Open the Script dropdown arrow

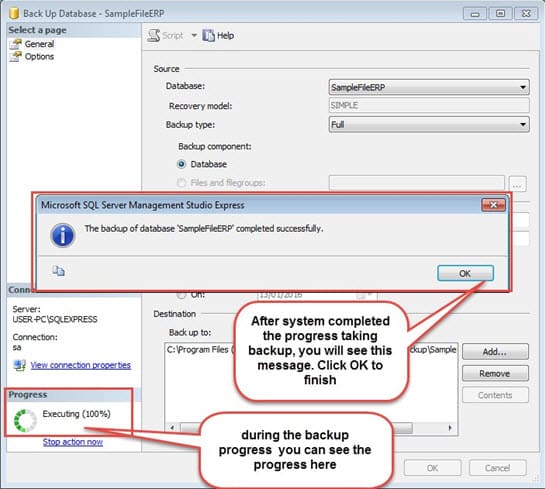[194, 35]
